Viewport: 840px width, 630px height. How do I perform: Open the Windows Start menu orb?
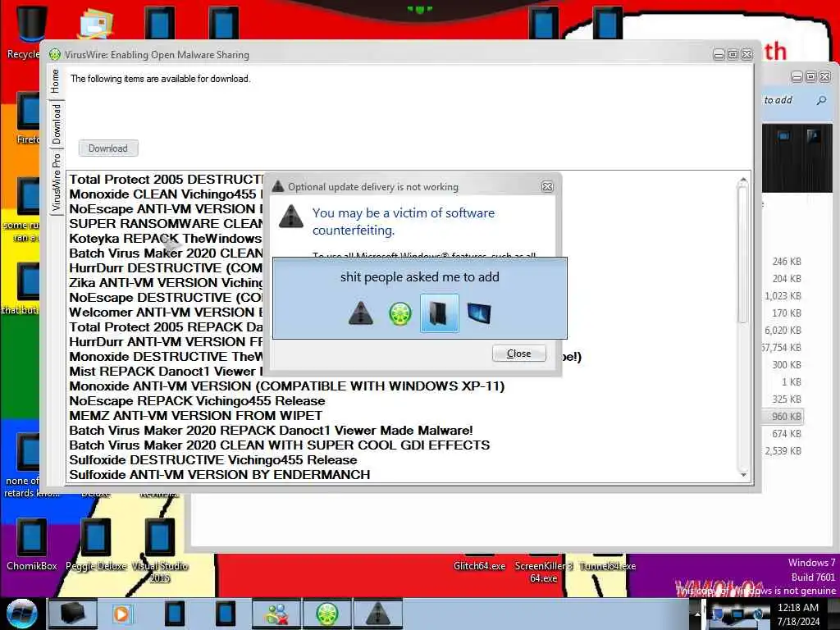coord(21,614)
